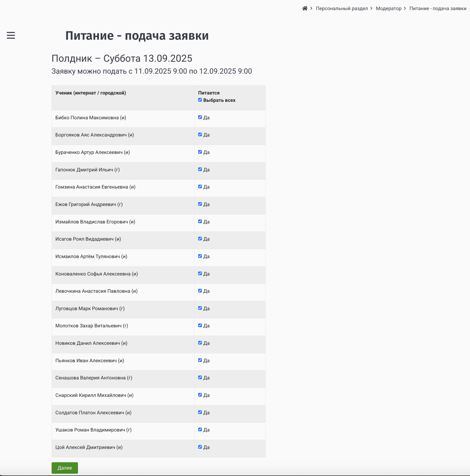Toggle meal checkbox for Коноваленко Софья

(x=200, y=273)
